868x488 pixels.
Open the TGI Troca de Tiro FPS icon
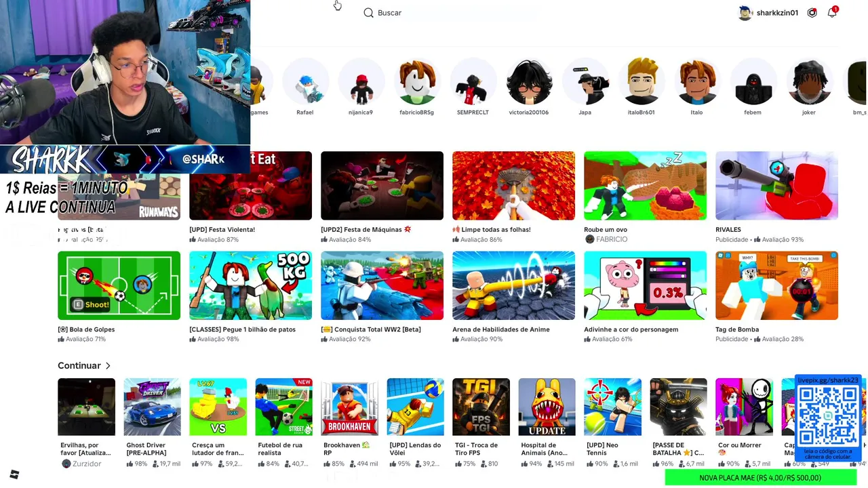[x=481, y=407]
